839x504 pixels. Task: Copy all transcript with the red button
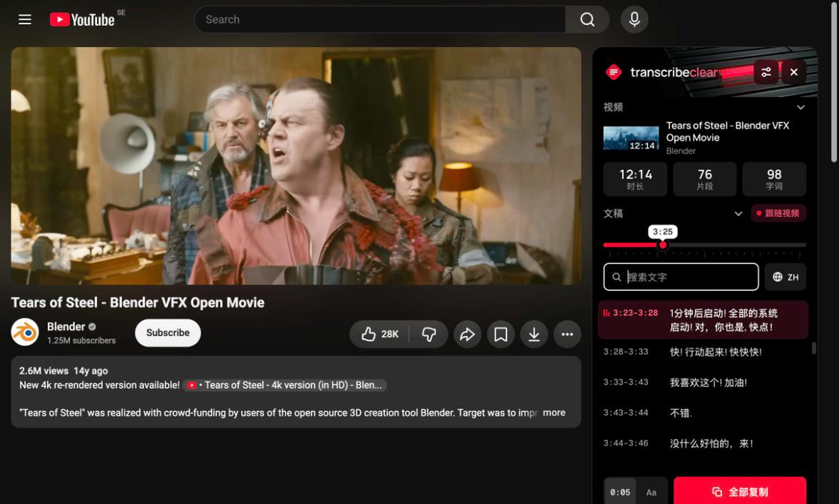click(740, 491)
